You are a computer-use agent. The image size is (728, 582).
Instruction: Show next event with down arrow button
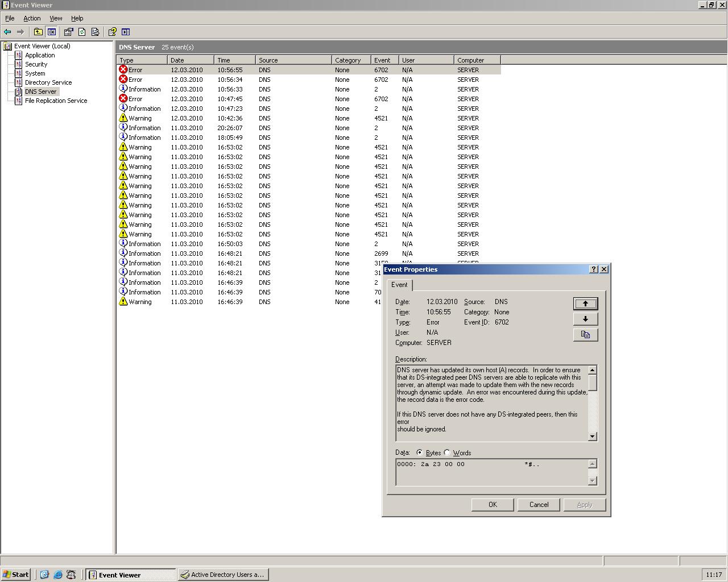tap(585, 319)
